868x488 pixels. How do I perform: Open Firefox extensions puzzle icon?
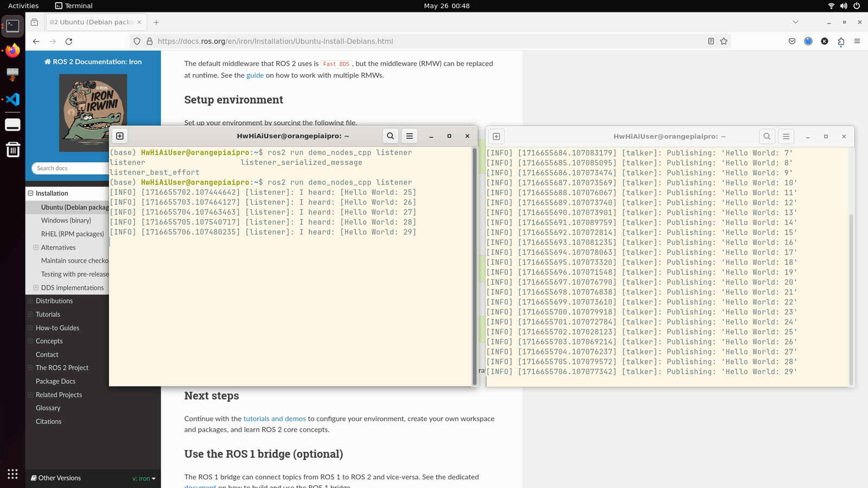tap(841, 41)
